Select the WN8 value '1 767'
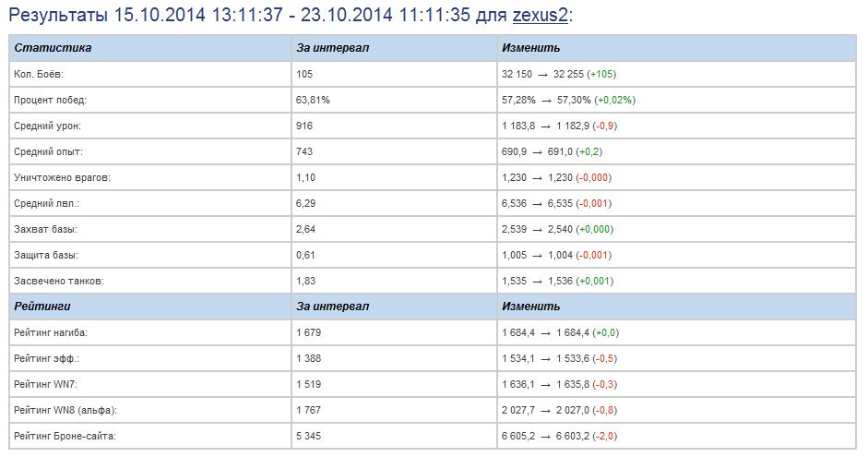 [x=308, y=411]
